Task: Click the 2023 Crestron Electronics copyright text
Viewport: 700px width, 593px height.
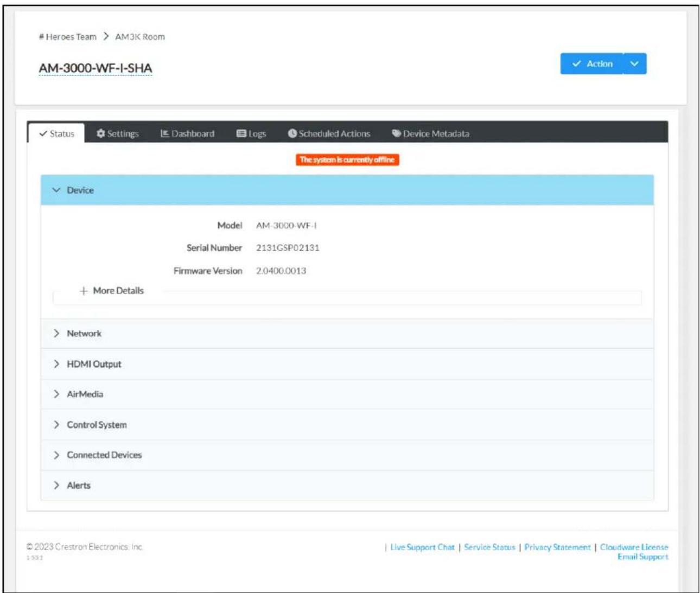Action: (x=85, y=547)
